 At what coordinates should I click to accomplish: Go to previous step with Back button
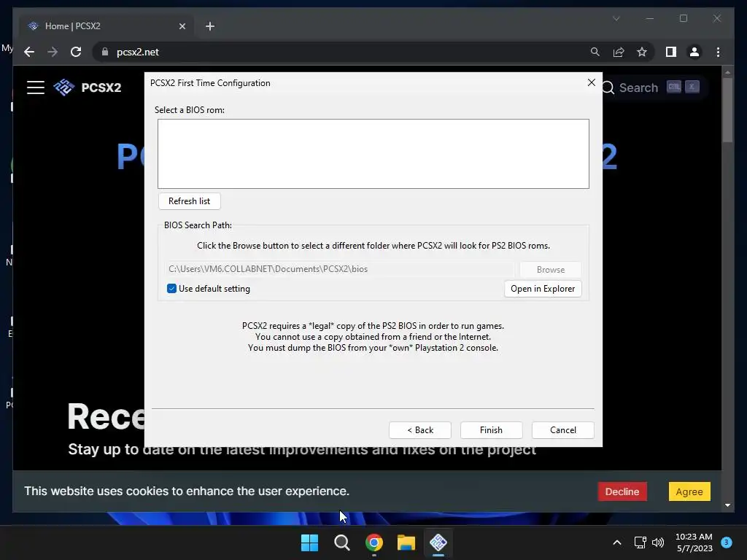coord(419,430)
